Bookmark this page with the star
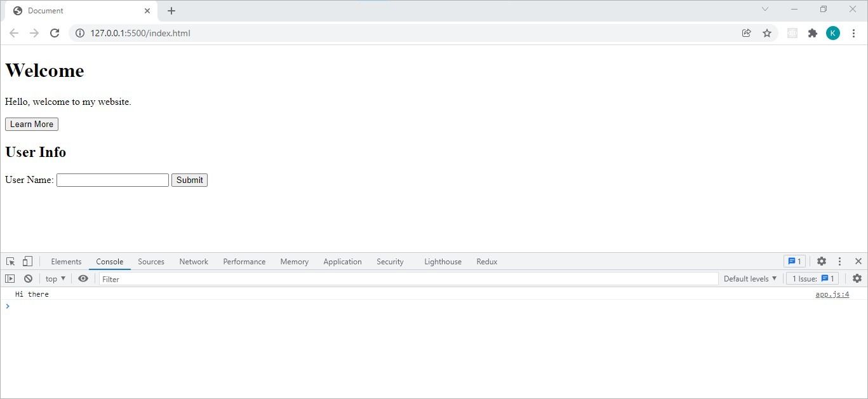868x399 pixels. click(x=767, y=33)
